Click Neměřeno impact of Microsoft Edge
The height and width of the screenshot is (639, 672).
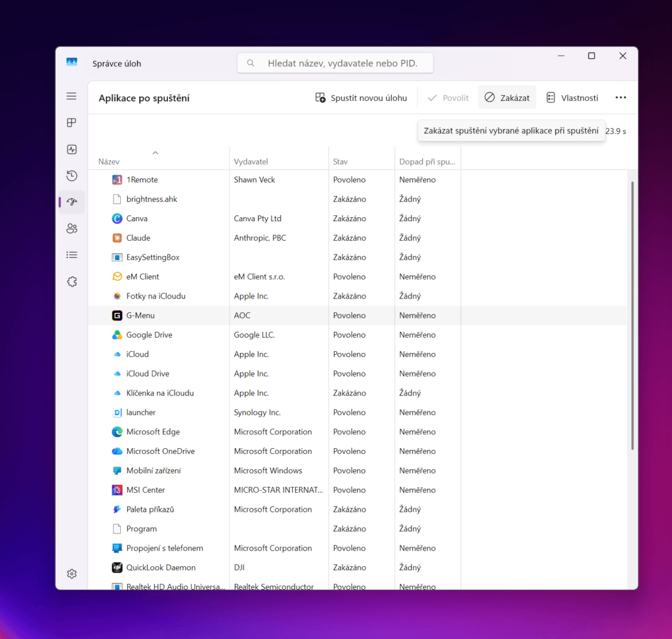(x=417, y=432)
